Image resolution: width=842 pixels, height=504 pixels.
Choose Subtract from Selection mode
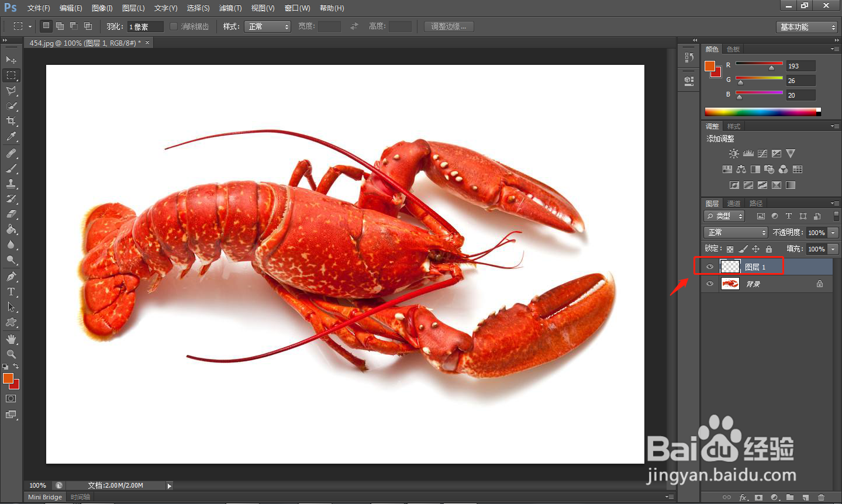point(74,26)
